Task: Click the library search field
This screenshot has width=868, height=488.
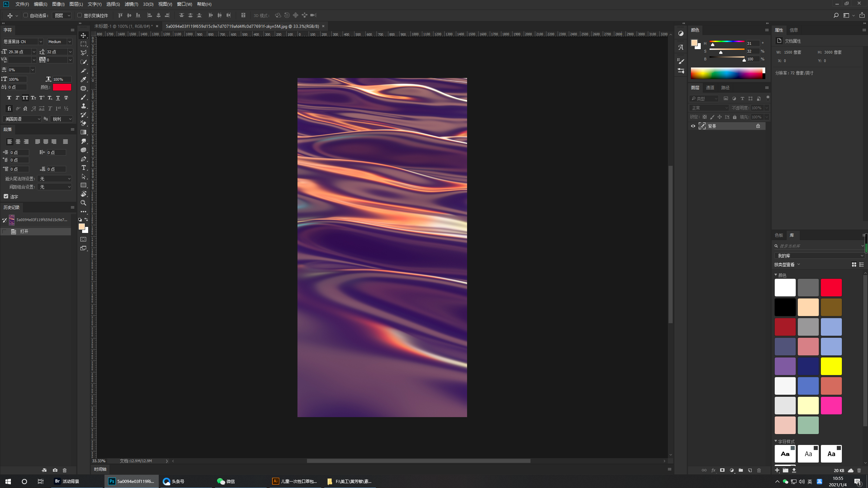Action: point(819,246)
